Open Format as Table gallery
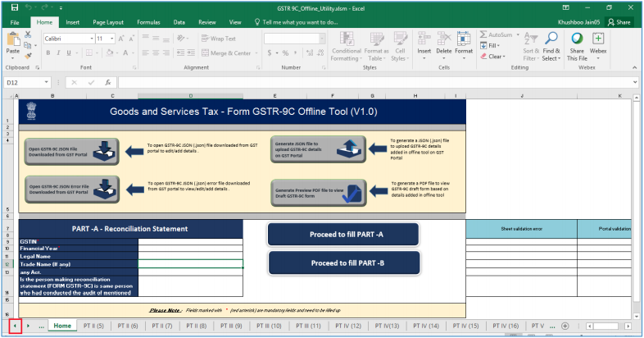This screenshot has width=644, height=338. [x=376, y=47]
